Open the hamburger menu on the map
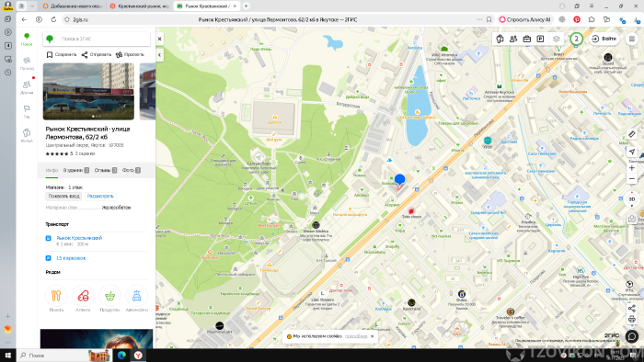Screen dimensions: 644x362 coord(632,39)
